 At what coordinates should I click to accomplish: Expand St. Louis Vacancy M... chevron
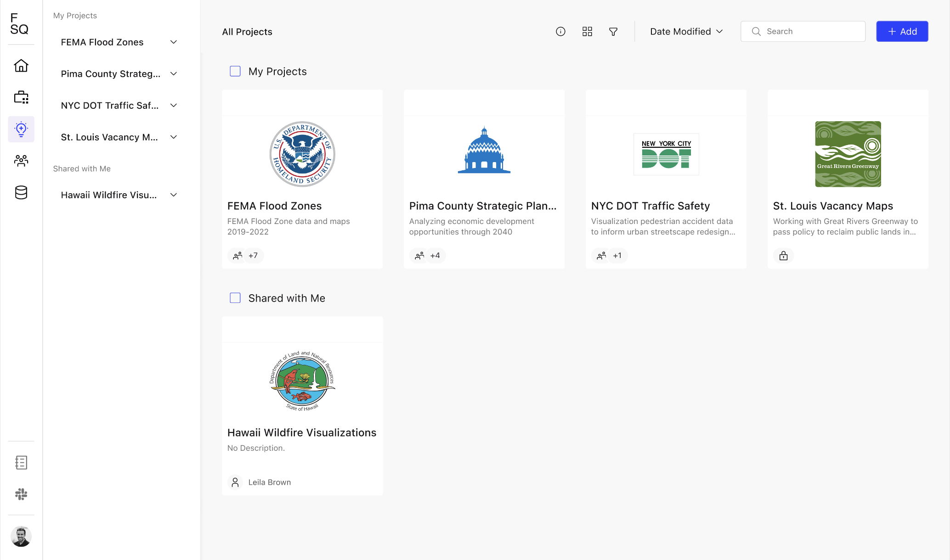click(x=174, y=137)
